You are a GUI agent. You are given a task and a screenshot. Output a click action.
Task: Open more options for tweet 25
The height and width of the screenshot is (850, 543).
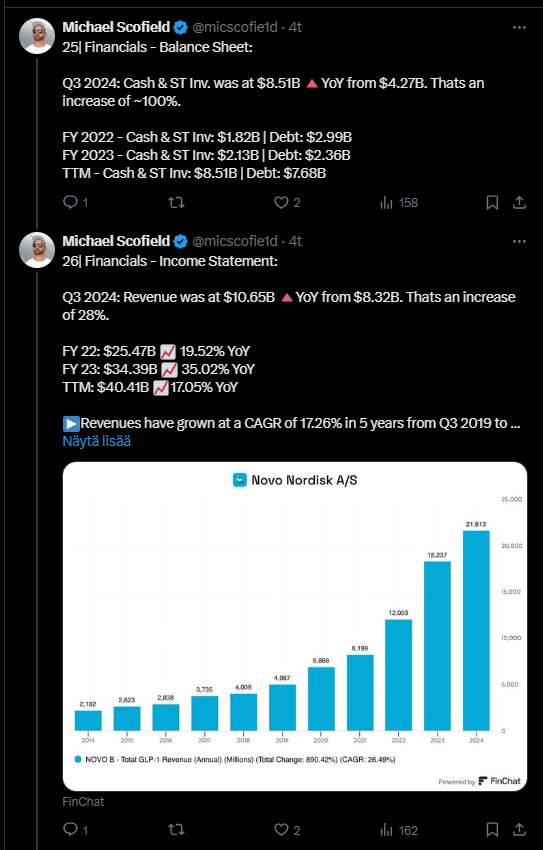pos(519,27)
